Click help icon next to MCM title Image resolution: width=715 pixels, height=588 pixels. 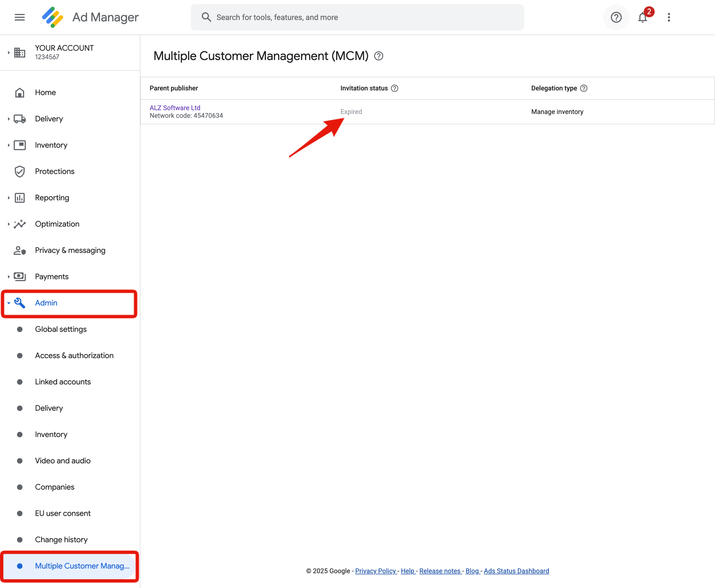click(x=379, y=56)
